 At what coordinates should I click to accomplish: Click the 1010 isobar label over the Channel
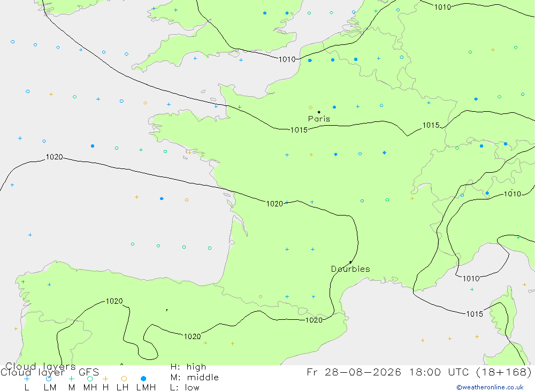pyautogui.click(x=287, y=60)
